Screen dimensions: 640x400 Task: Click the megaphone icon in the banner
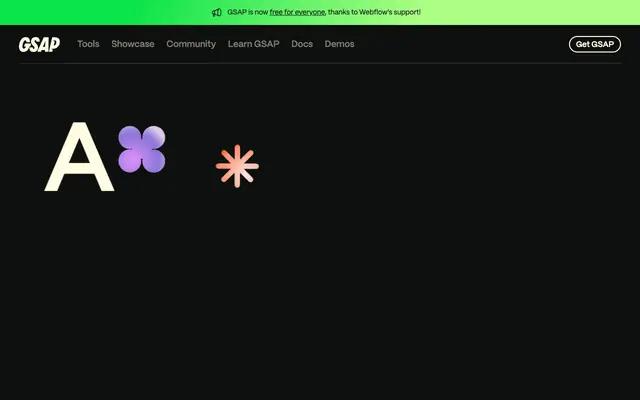point(217,12)
